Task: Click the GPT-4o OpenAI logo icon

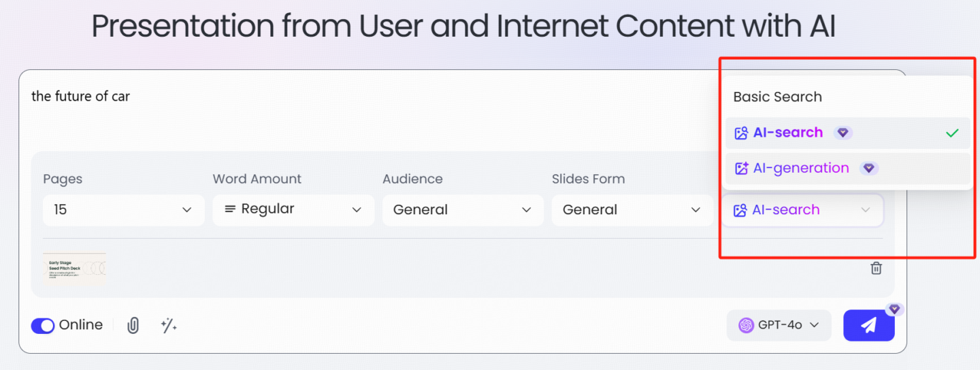Action: coord(747,325)
